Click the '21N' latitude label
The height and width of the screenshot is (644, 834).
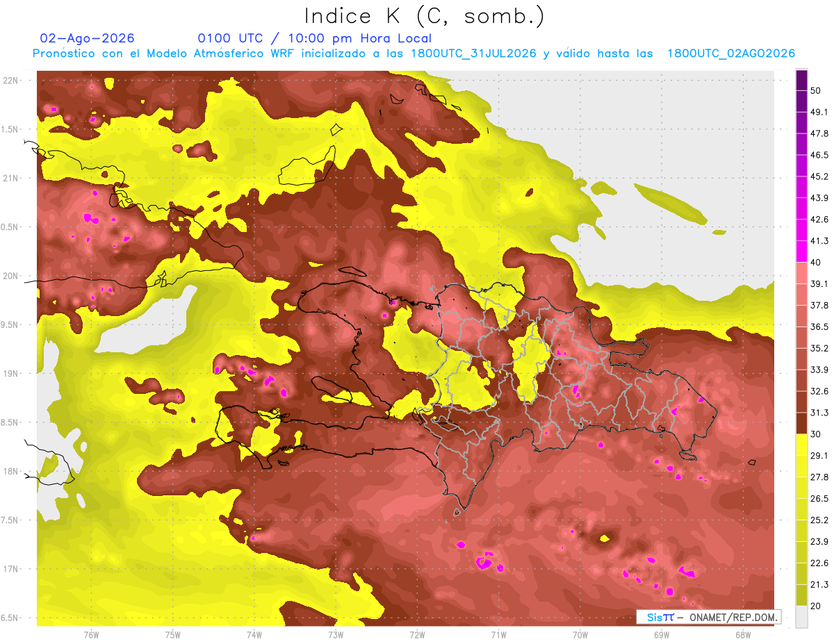click(11, 178)
